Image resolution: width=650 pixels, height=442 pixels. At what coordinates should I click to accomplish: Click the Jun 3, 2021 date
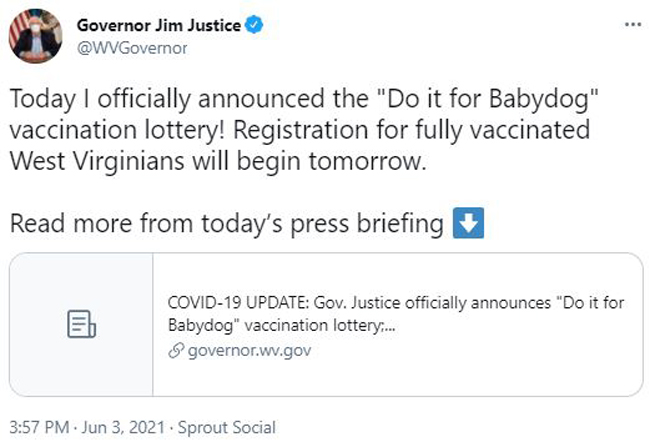pos(123,427)
